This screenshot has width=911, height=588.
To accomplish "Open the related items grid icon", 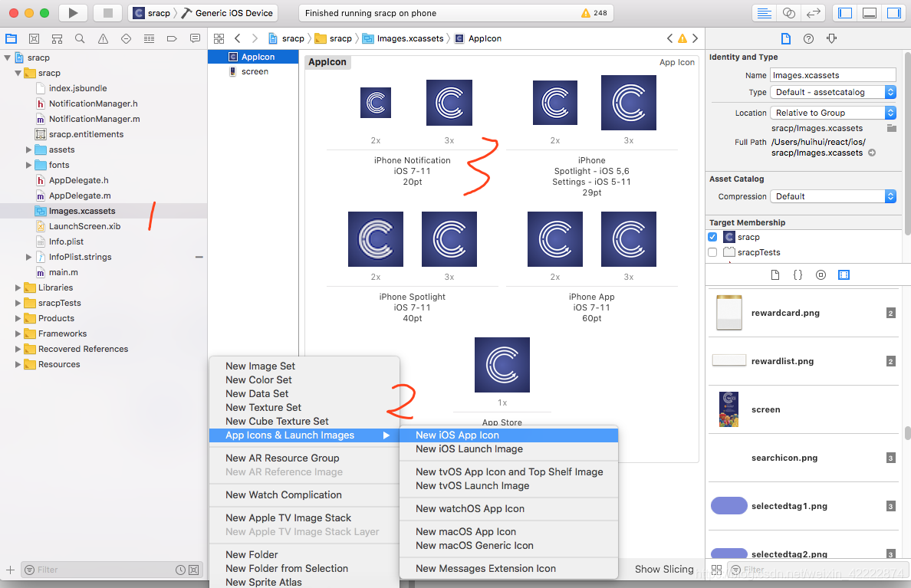I will tap(219, 39).
